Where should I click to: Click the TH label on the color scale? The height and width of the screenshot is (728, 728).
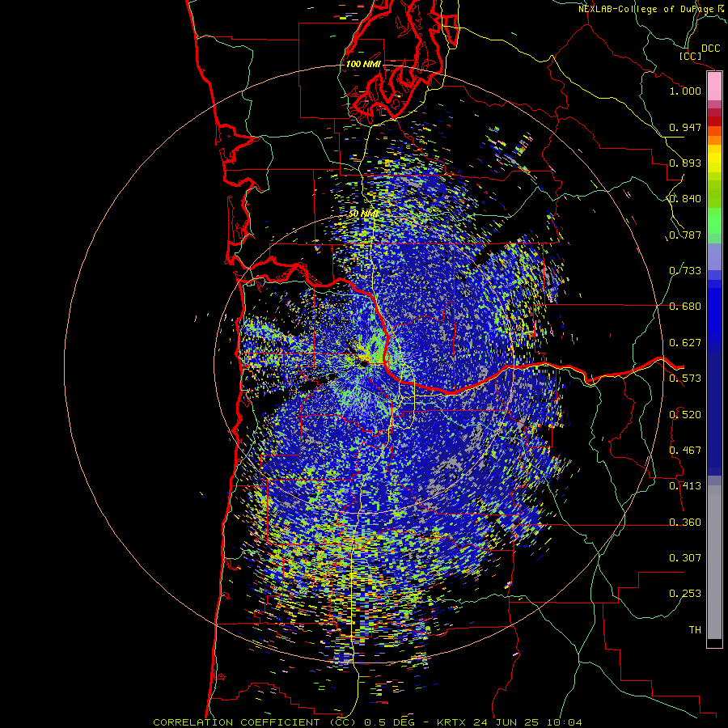[695, 630]
